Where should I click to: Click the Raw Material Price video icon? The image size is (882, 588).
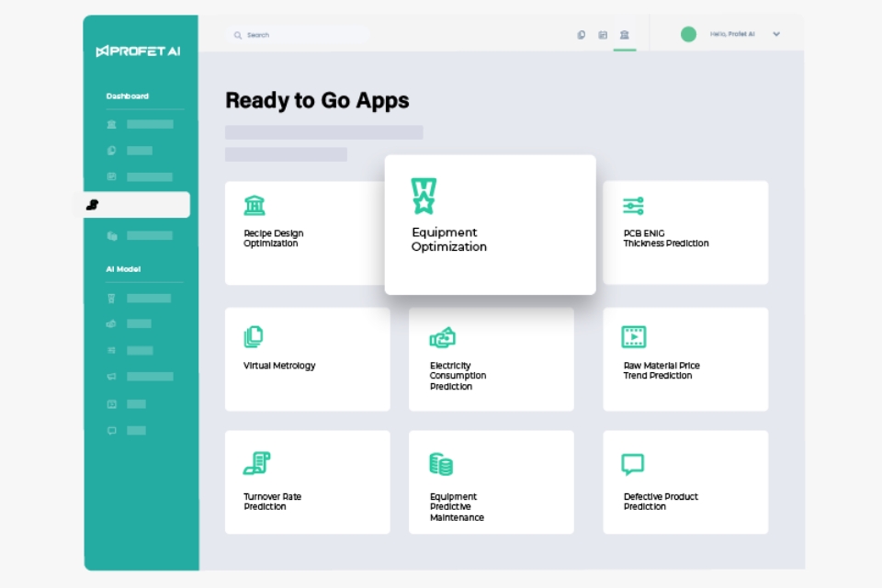(633, 337)
